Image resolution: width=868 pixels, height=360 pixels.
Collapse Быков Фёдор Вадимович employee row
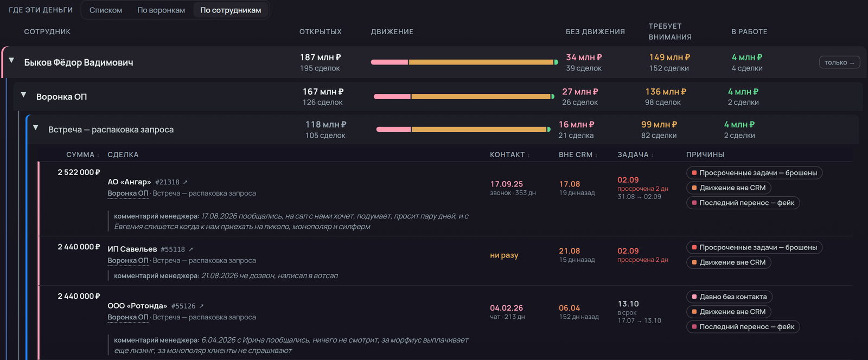(11, 61)
